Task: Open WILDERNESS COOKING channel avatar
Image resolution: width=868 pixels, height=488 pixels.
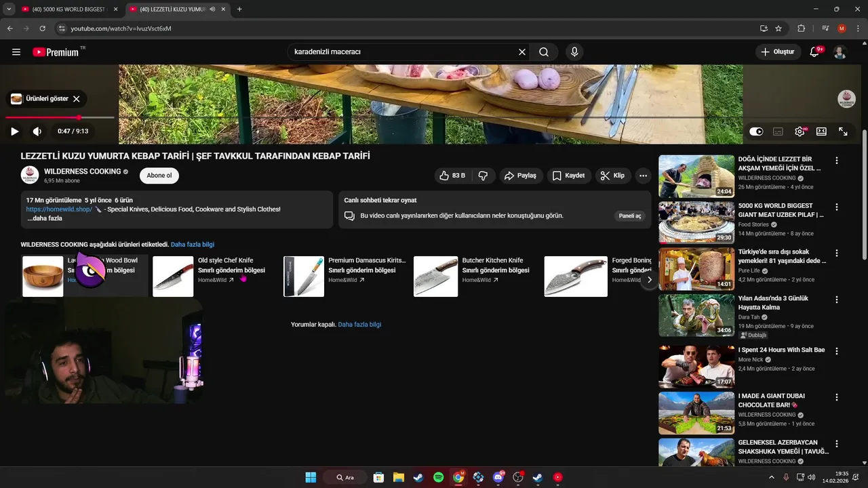Action: [x=30, y=175]
